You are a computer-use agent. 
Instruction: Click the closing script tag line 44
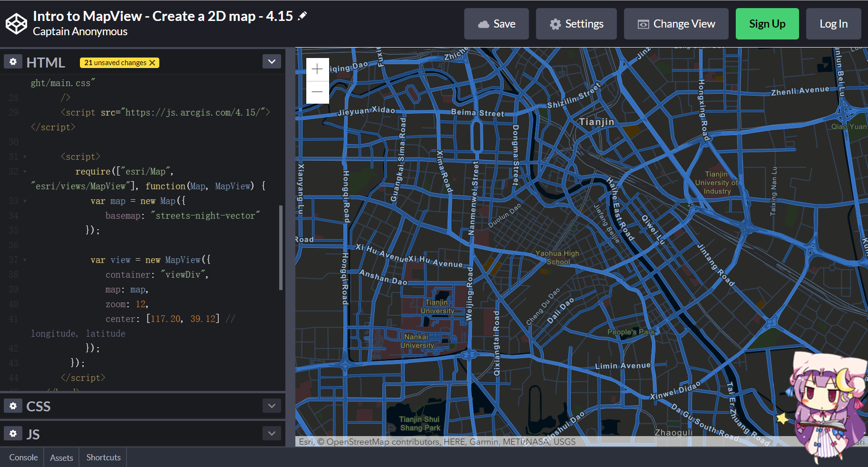(x=83, y=378)
